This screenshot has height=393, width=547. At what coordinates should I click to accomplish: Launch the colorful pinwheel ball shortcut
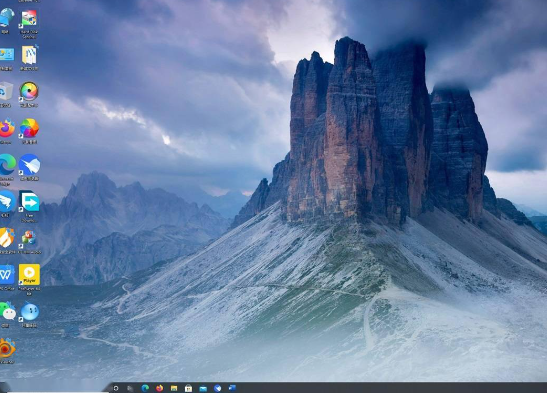click(x=29, y=128)
